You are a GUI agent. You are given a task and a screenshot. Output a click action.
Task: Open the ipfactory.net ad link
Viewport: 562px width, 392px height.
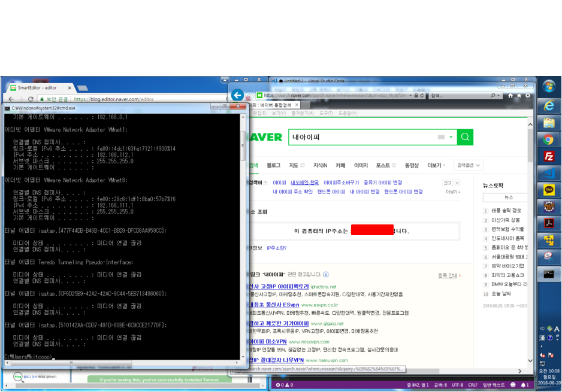[x=324, y=287]
